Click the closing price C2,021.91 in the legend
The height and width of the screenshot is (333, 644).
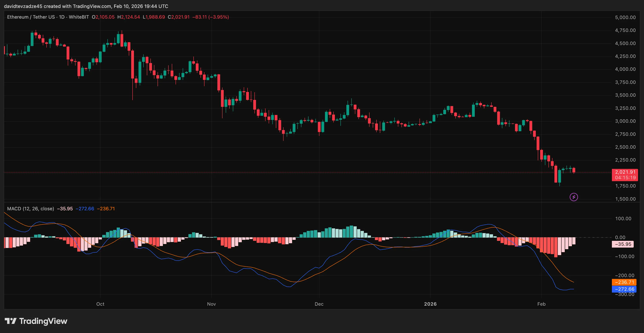tap(179, 17)
